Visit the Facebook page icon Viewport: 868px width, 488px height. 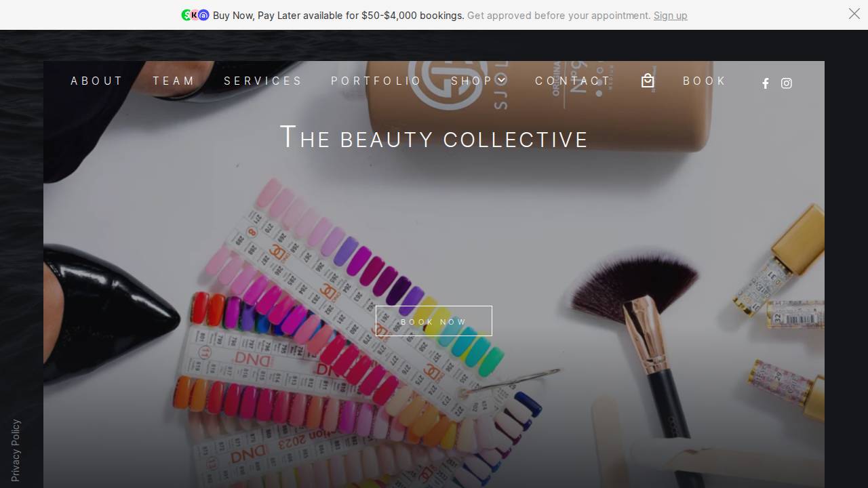point(765,83)
